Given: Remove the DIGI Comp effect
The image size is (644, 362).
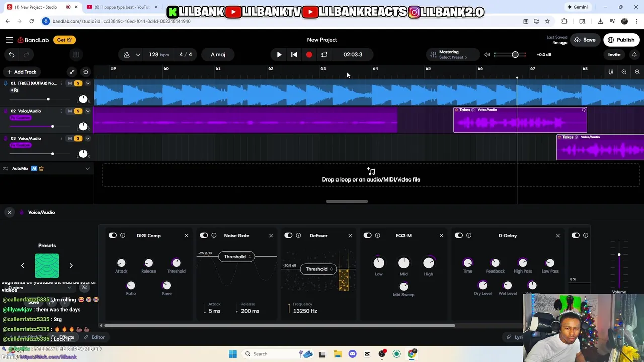Looking at the screenshot, I should 186,235.
